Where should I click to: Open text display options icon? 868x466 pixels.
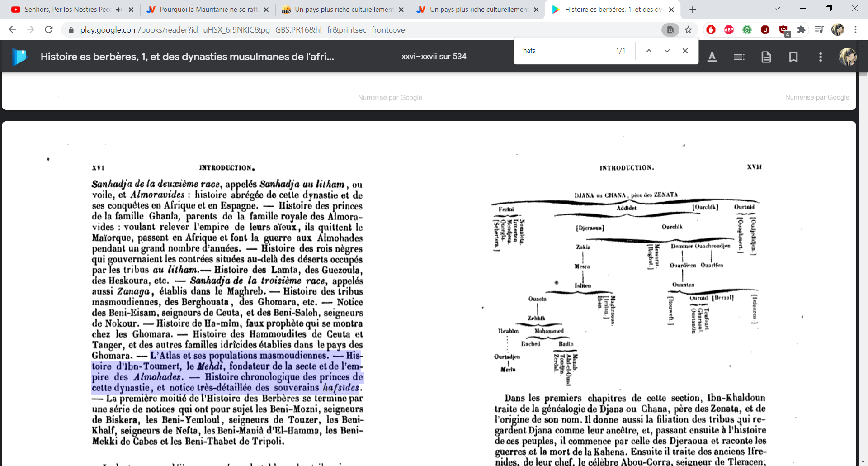(x=712, y=57)
